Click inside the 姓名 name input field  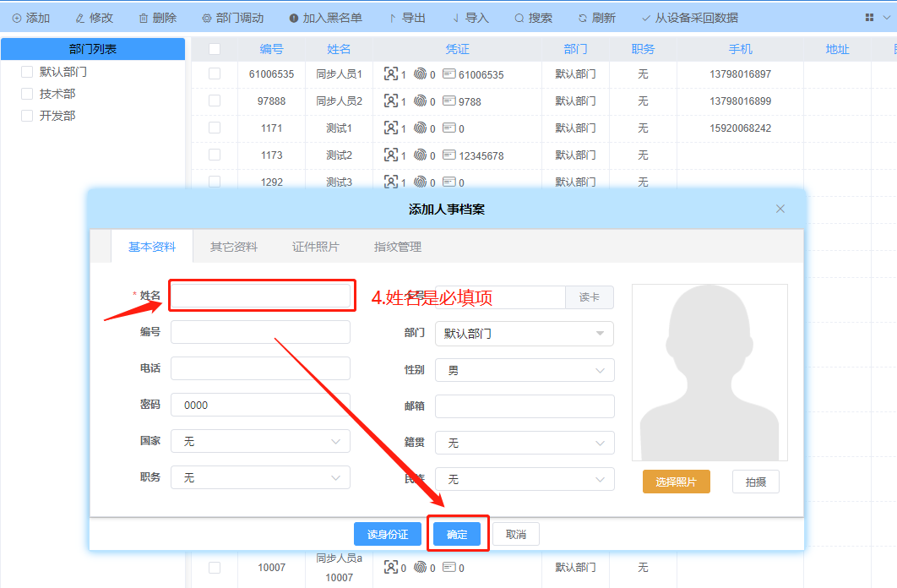[x=261, y=295]
